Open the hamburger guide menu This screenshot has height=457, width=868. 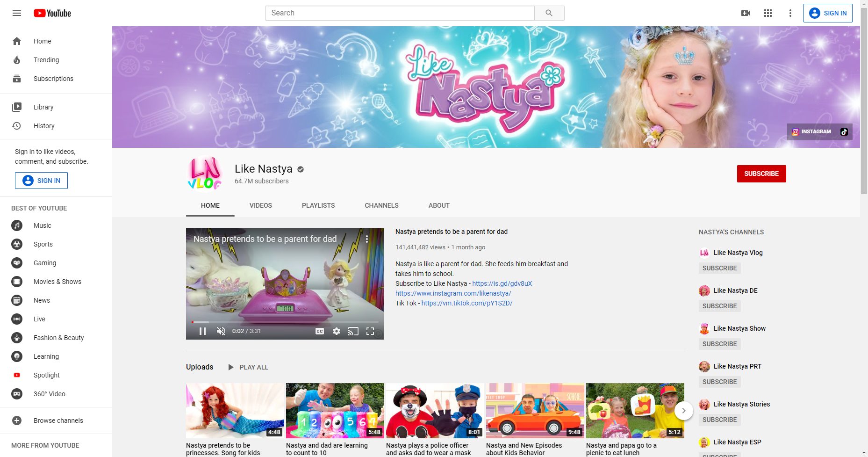(17, 13)
